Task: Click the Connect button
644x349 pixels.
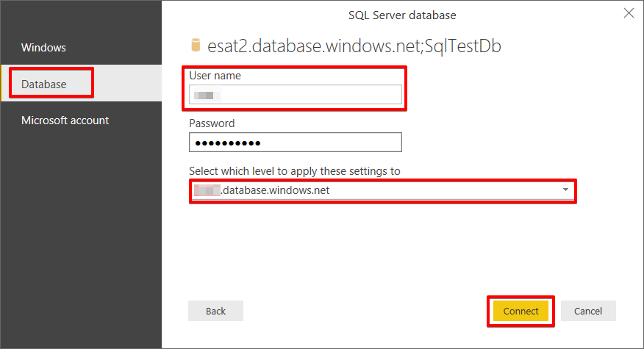Action: tap(520, 312)
